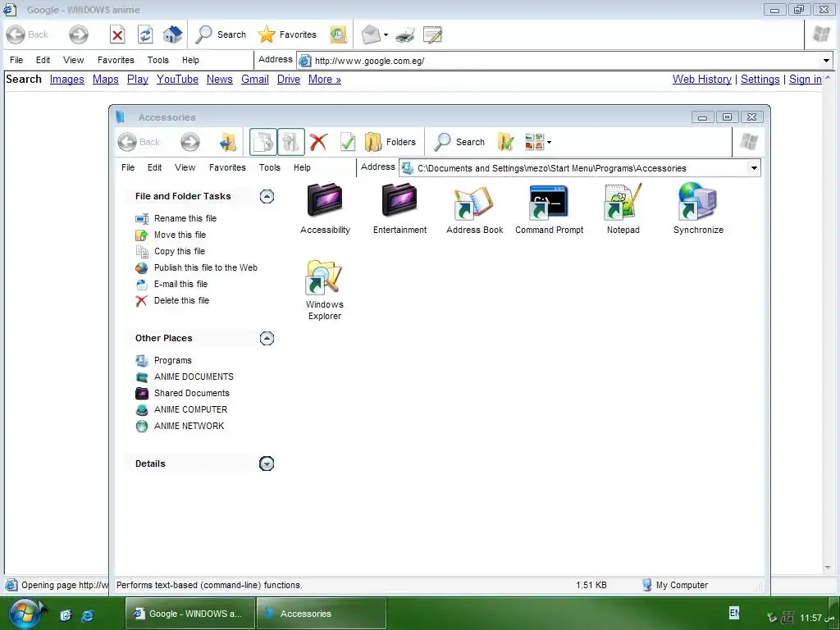Open ANIME COMPUTER in Other Places
Screen dimensions: 840x630
click(x=190, y=409)
